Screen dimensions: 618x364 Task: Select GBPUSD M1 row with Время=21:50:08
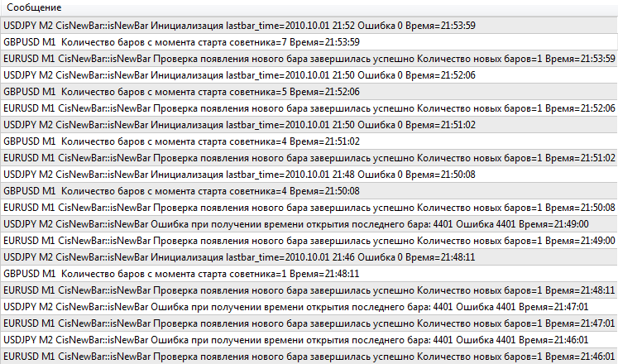(309, 191)
